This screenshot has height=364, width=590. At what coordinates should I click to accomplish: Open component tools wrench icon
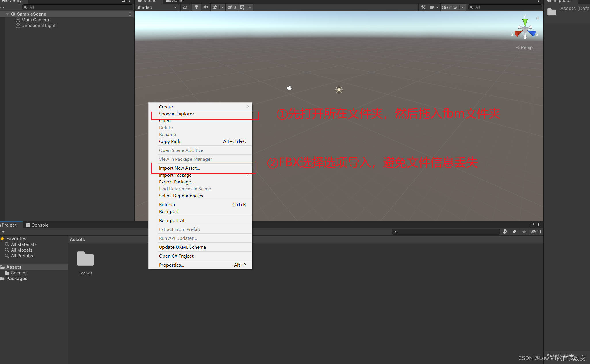click(423, 7)
